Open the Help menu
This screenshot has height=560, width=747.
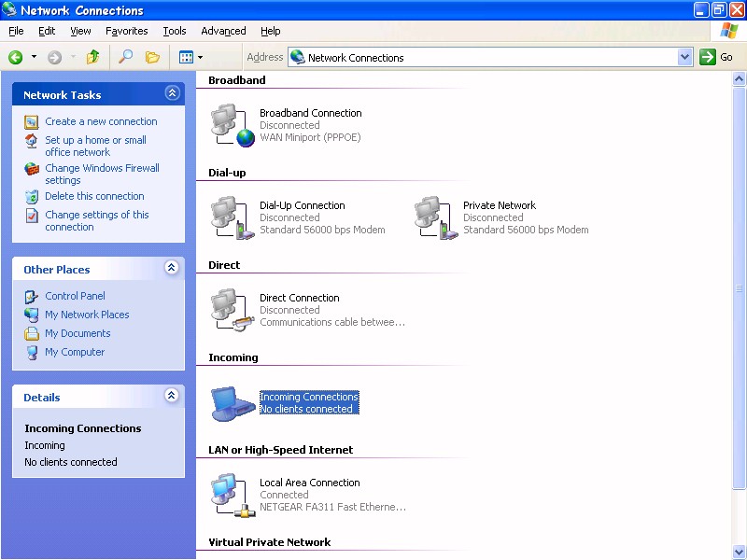(270, 31)
